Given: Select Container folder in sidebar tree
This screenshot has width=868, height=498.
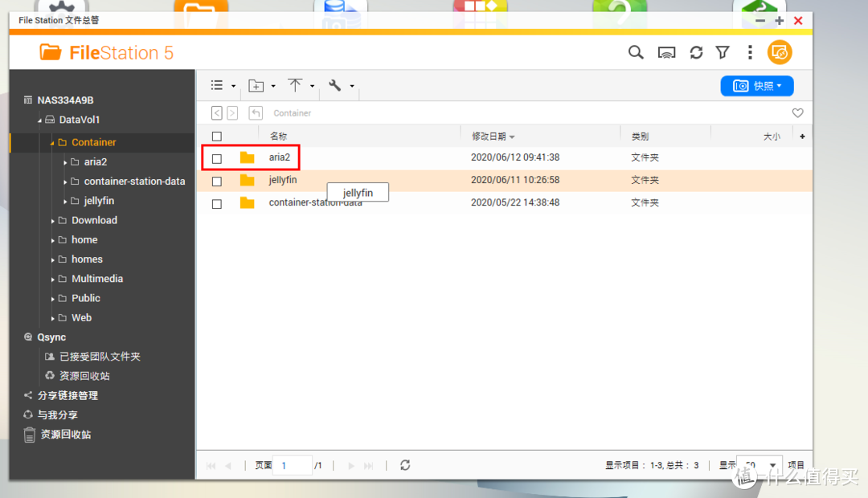Looking at the screenshot, I should coord(93,142).
